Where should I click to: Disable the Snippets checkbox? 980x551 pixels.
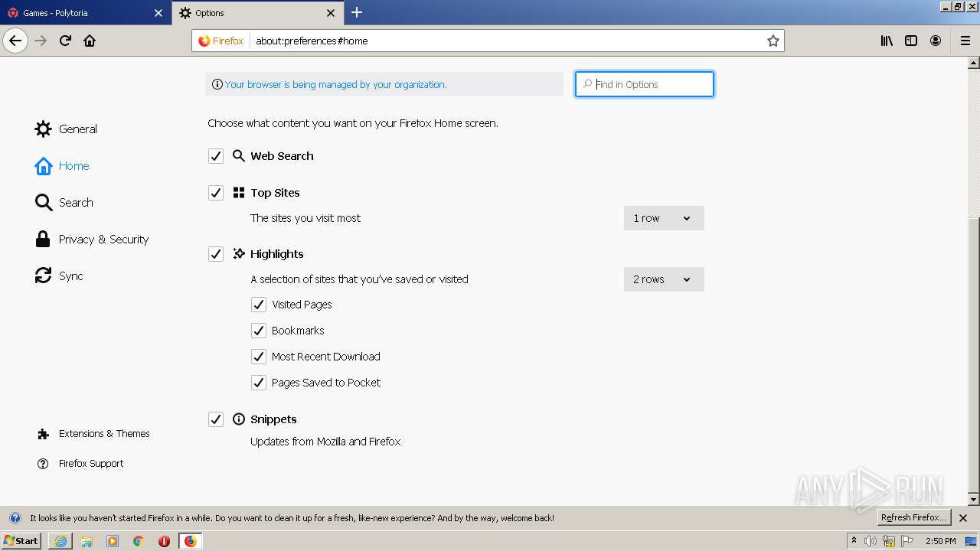(x=216, y=419)
